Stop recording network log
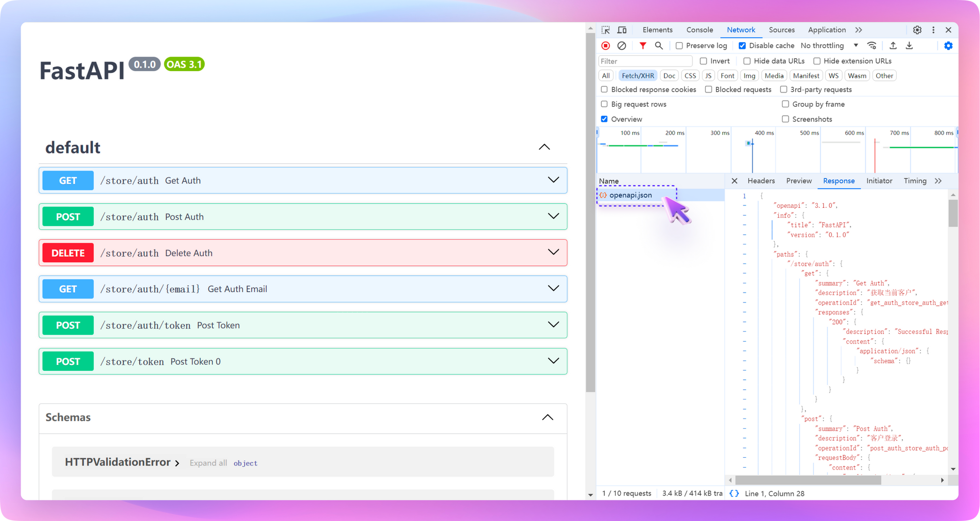 [606, 46]
